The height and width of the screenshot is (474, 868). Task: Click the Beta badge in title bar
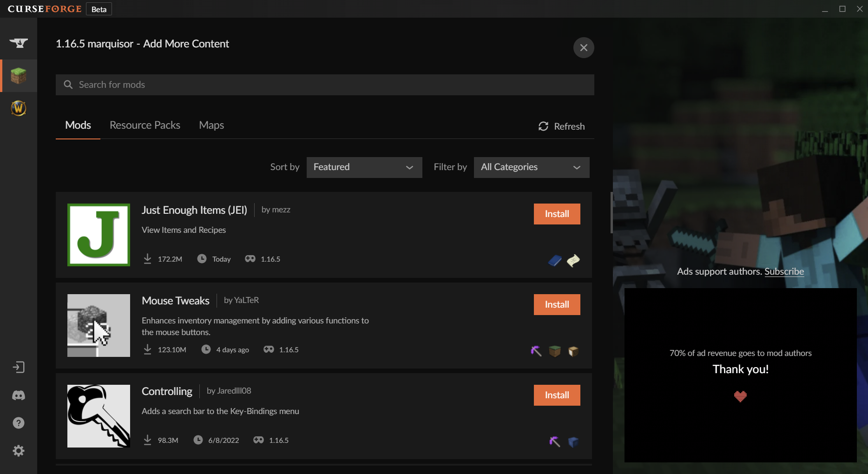coord(99,9)
